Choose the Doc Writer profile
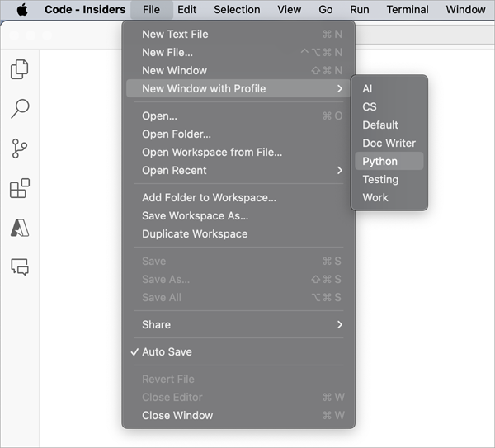This screenshot has width=495, height=448. coord(389,143)
